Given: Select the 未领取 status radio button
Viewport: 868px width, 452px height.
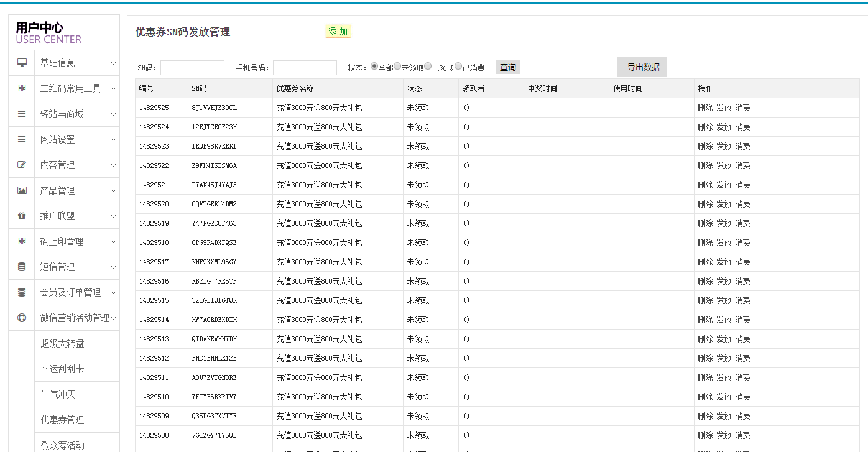Looking at the screenshot, I should pos(397,67).
